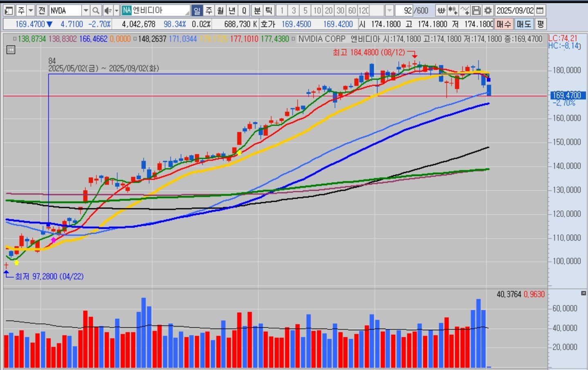Click the add candlestick chart icon
Screen dimensions: 588x370
click(x=453, y=10)
